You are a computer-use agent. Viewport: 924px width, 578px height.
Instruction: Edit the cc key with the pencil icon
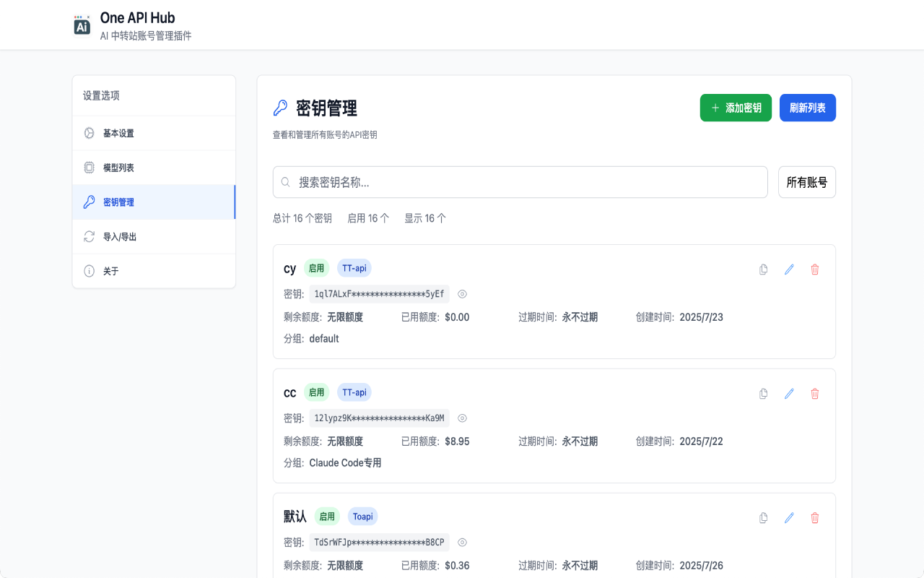789,394
